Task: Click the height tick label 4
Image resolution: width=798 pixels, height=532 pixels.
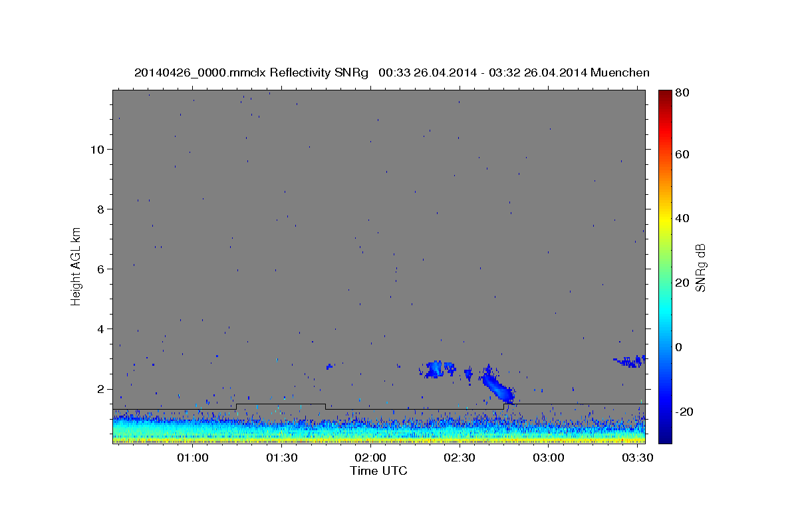Action: coord(102,329)
